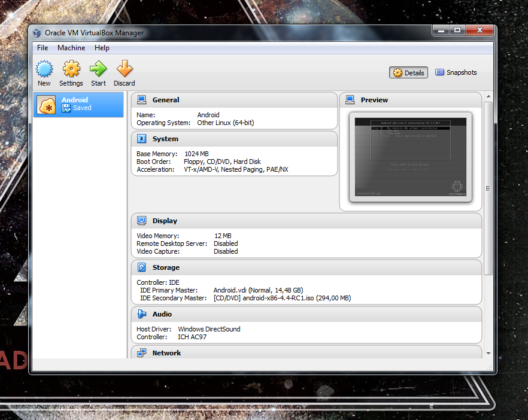Open the Storage settings heading

tap(166, 267)
